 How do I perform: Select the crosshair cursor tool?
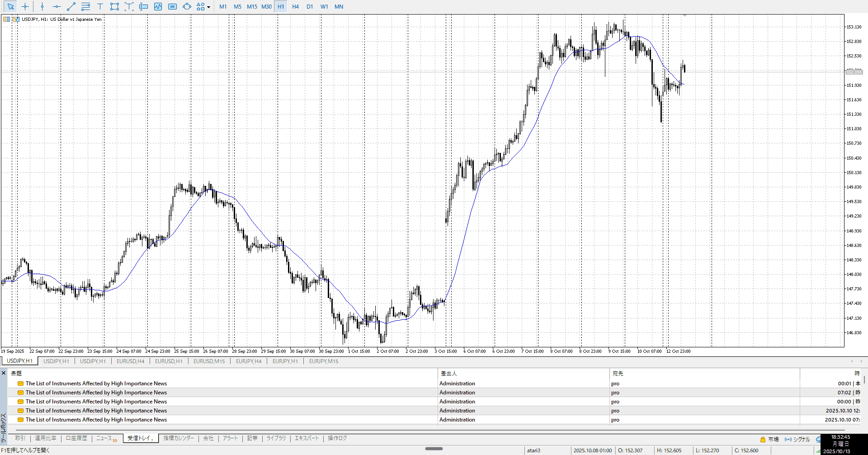pos(25,7)
